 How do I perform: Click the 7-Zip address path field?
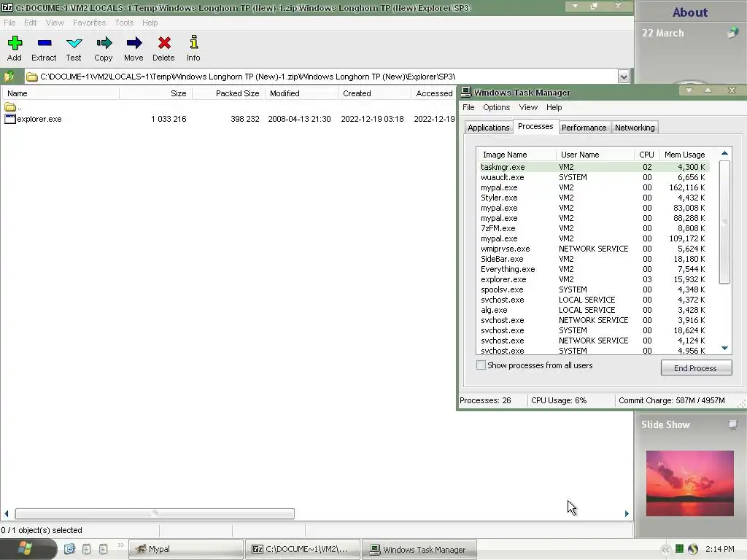pos(322,76)
